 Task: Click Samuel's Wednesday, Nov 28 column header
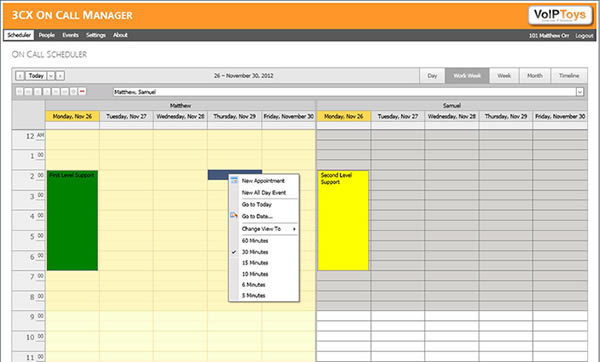click(452, 116)
